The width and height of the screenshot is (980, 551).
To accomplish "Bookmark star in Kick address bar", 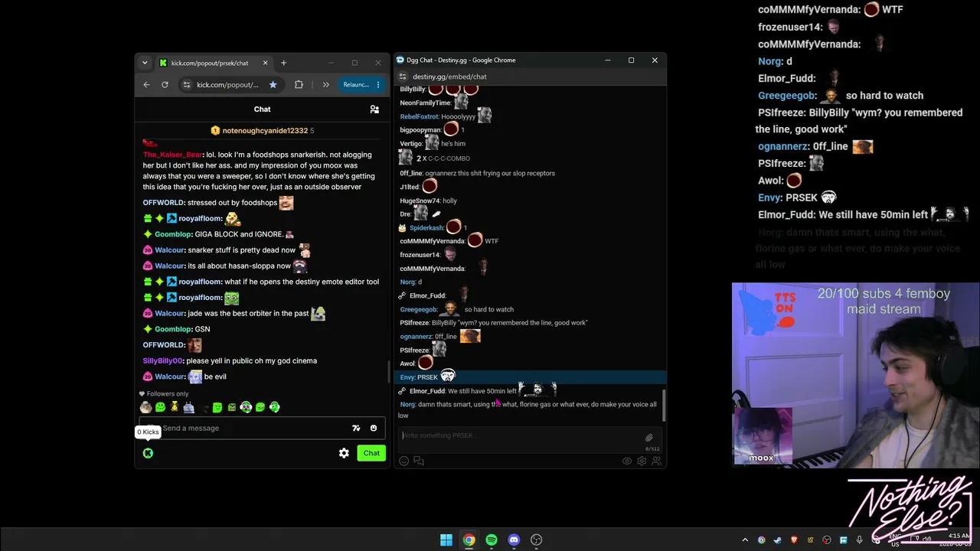I will click(273, 85).
